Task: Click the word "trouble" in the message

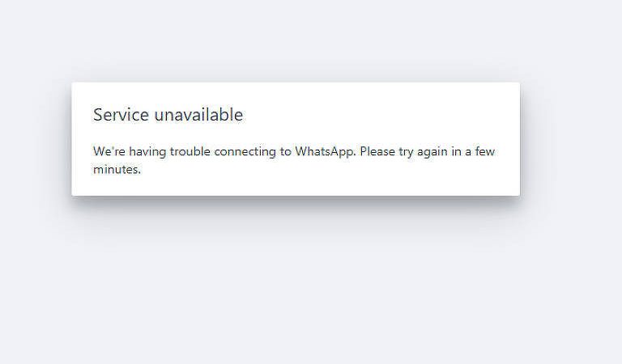Action: click(190, 151)
